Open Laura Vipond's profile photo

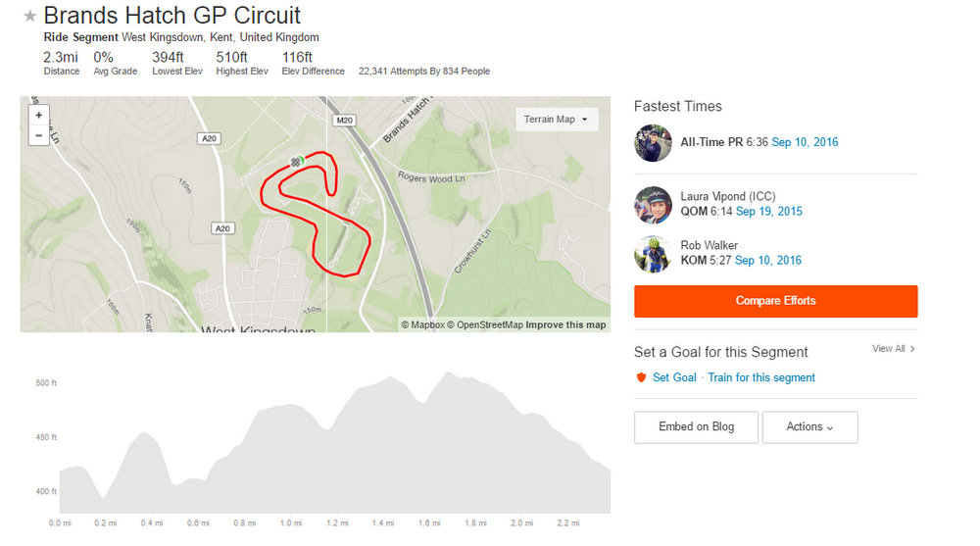pos(653,204)
